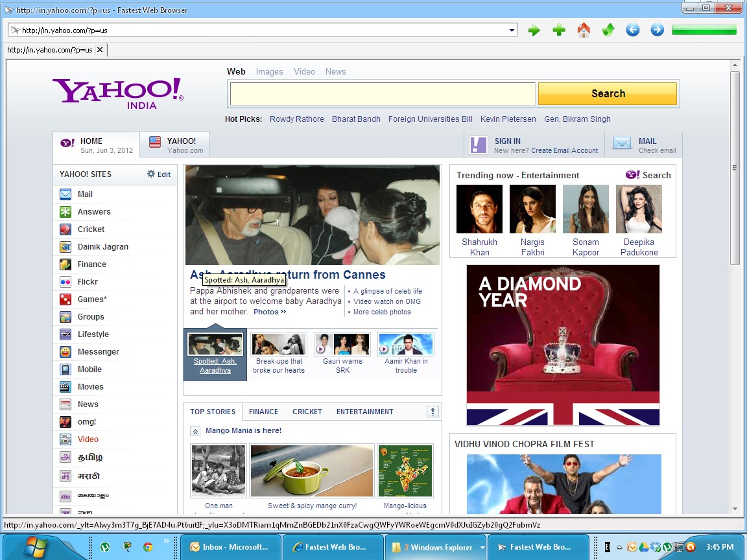Image resolution: width=747 pixels, height=560 pixels.
Task: Play the Aamir Khan in trouble video thumbnail
Action: pyautogui.click(x=406, y=344)
